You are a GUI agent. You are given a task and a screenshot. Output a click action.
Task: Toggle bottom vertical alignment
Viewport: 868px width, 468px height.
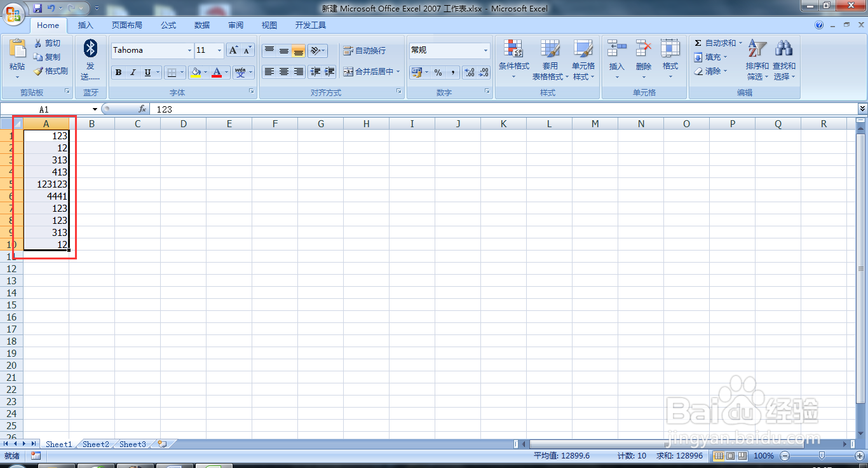[299, 50]
